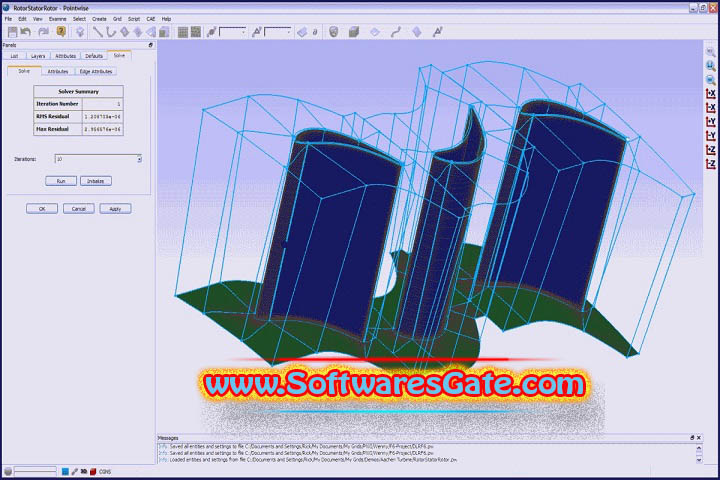This screenshot has height=480, width=720.
Task: Click the Run button
Action: pos(61,181)
